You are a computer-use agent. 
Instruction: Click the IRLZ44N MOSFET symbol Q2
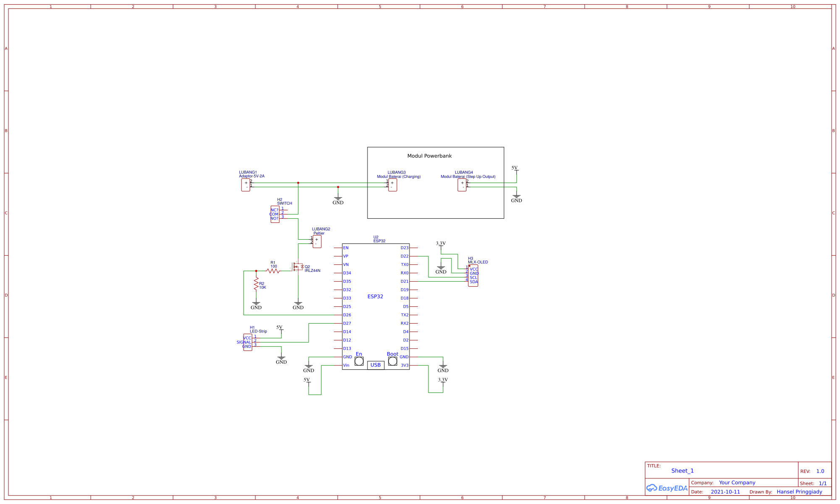click(x=298, y=266)
